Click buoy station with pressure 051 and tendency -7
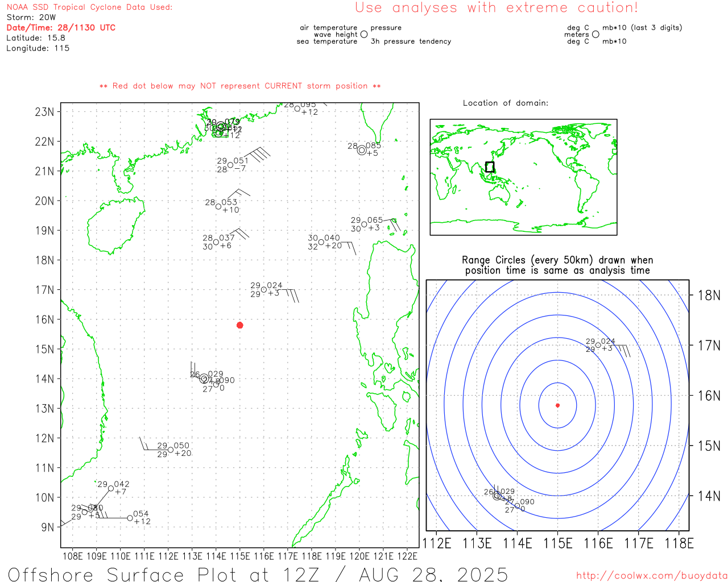 pyautogui.click(x=230, y=165)
